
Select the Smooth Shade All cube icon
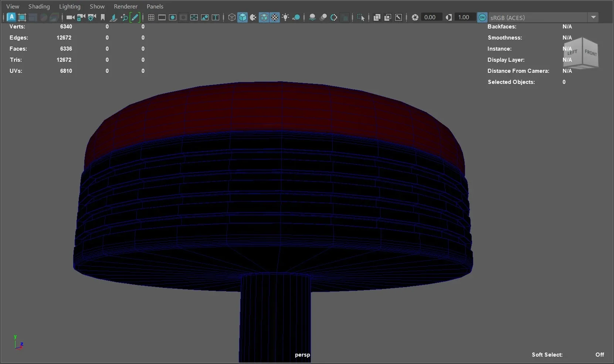pyautogui.click(x=242, y=17)
